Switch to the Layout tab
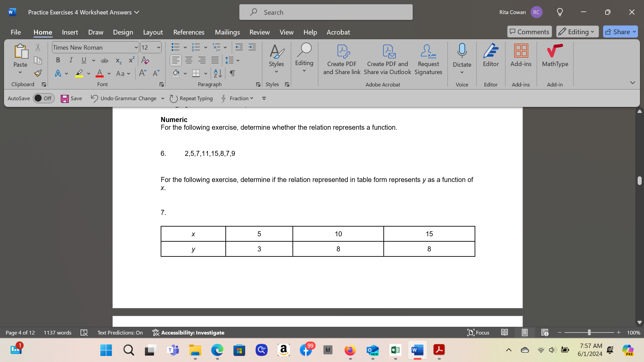The image size is (644, 362). tap(153, 32)
